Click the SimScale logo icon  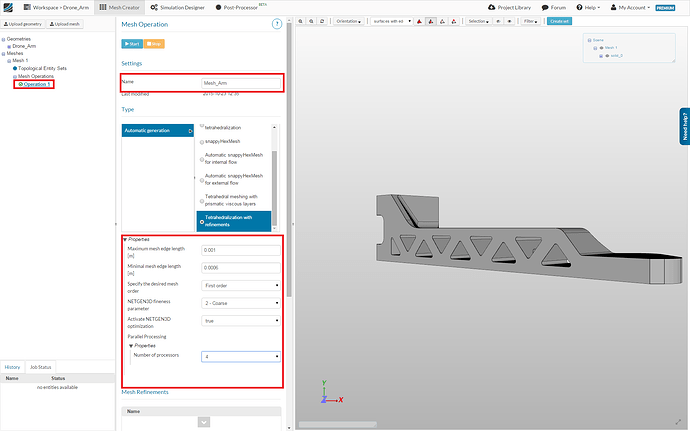9,7
